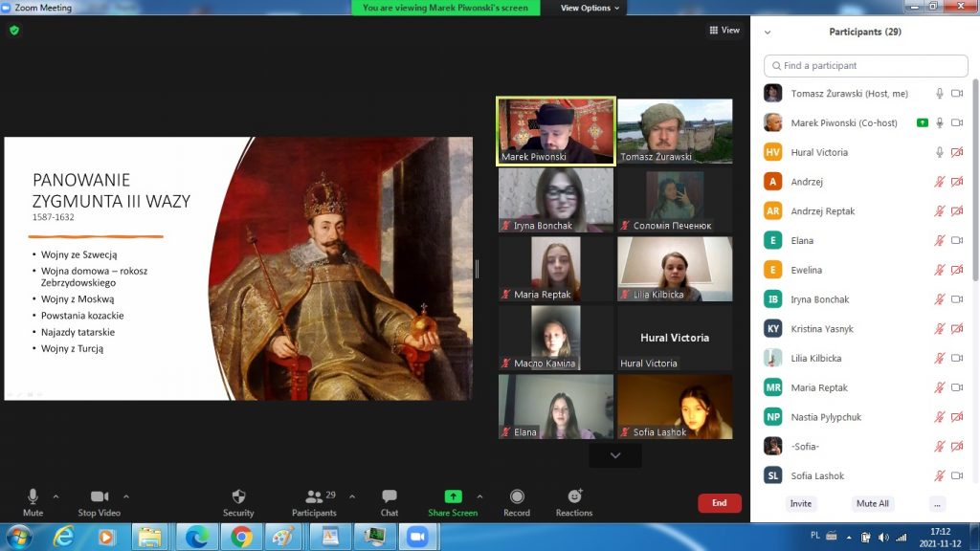Select Iryna Bonchak's video thumbnail
This screenshot has height=551, width=980.
(556, 200)
